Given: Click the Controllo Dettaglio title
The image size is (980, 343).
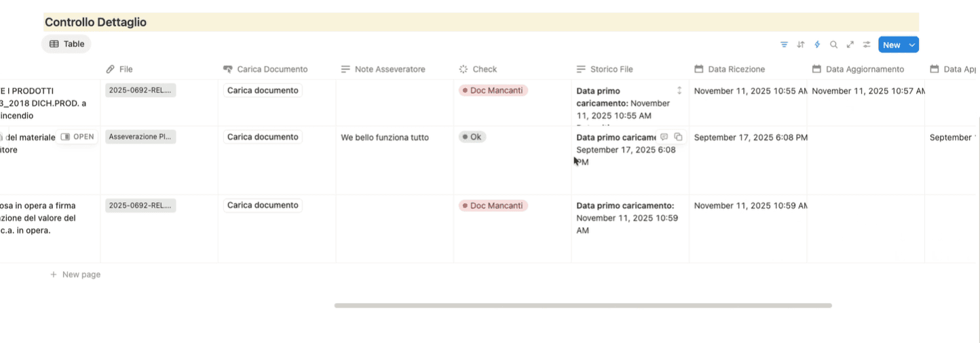Looking at the screenshot, I should point(96,22).
